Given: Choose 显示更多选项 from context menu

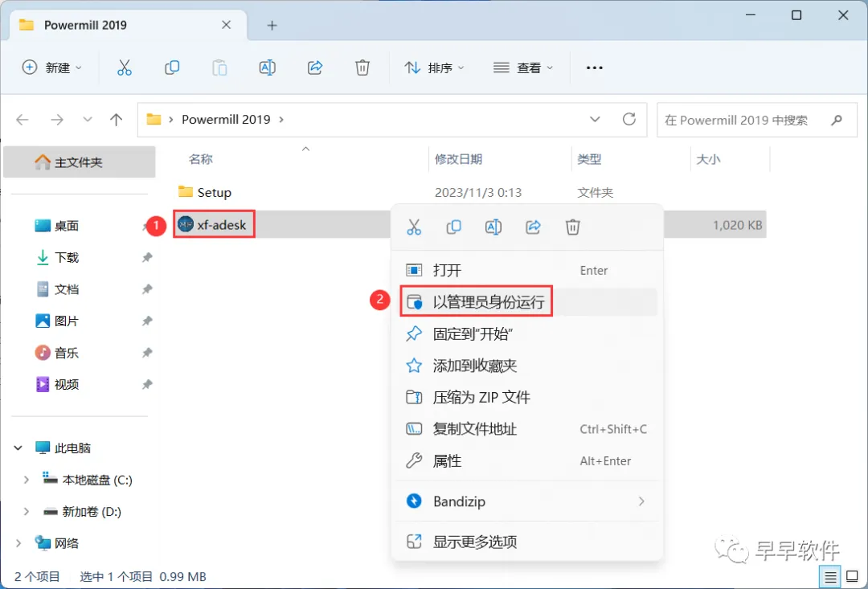Looking at the screenshot, I should [x=527, y=542].
